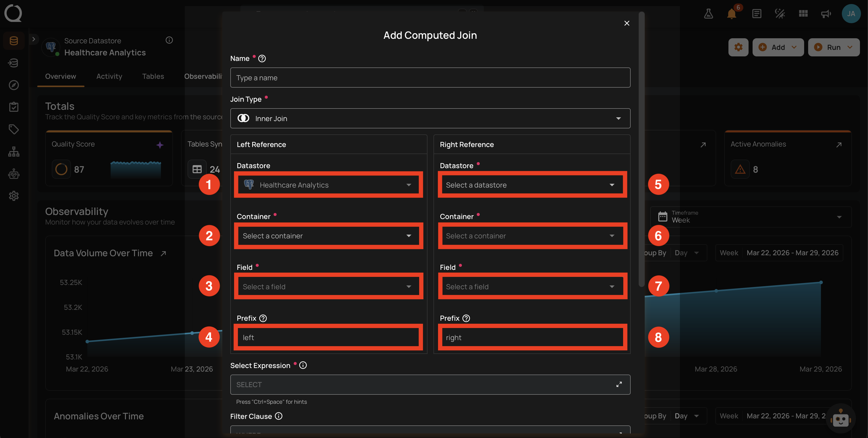Click the right Prefix input field
Image resolution: width=868 pixels, height=438 pixels.
[532, 338]
